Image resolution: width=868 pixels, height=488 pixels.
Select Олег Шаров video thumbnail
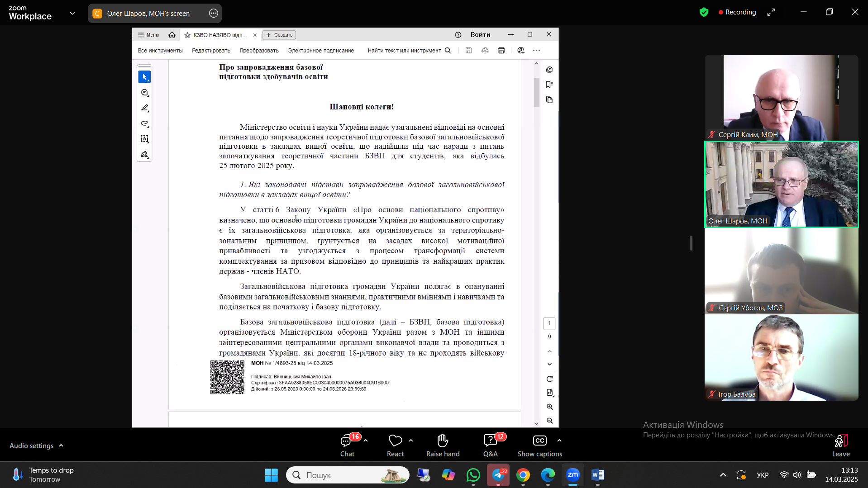781,184
